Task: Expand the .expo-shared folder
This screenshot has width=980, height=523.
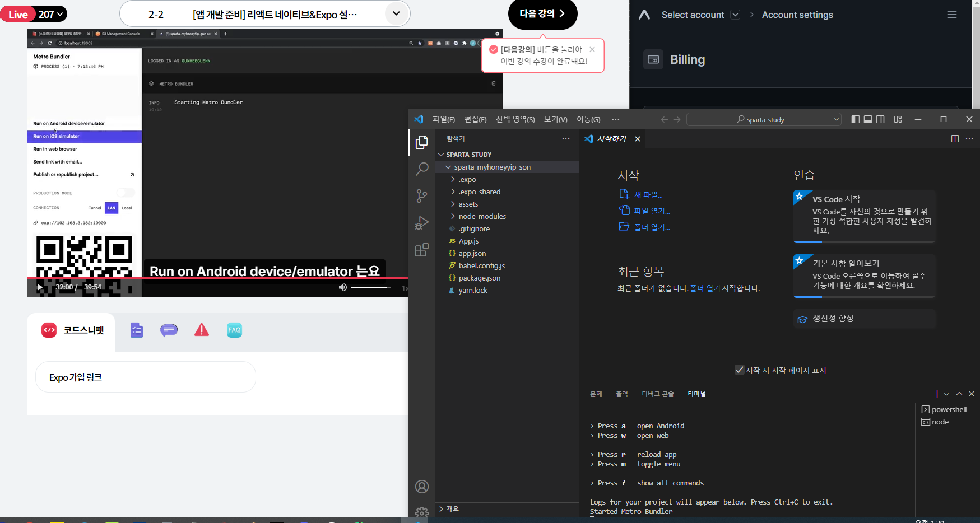Action: (x=453, y=192)
